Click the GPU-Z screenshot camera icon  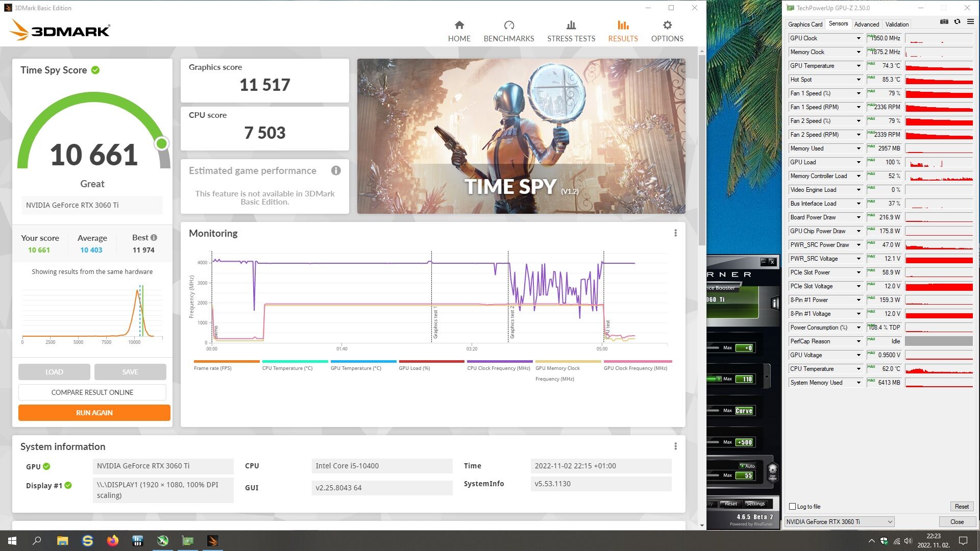[944, 21]
